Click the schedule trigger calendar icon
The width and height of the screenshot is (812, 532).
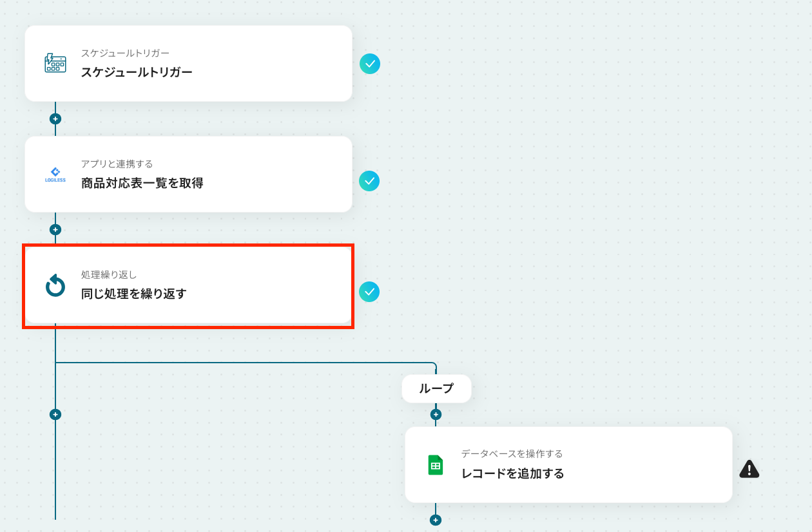pos(55,63)
